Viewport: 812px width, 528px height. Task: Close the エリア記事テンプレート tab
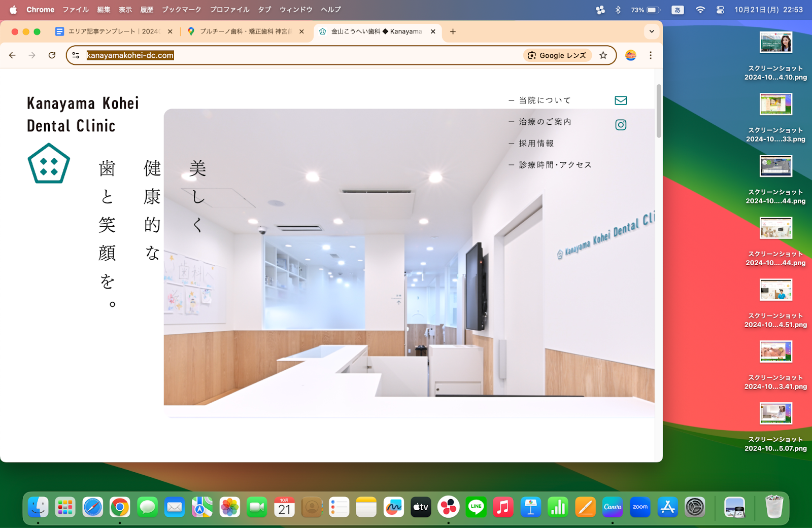coord(170,31)
